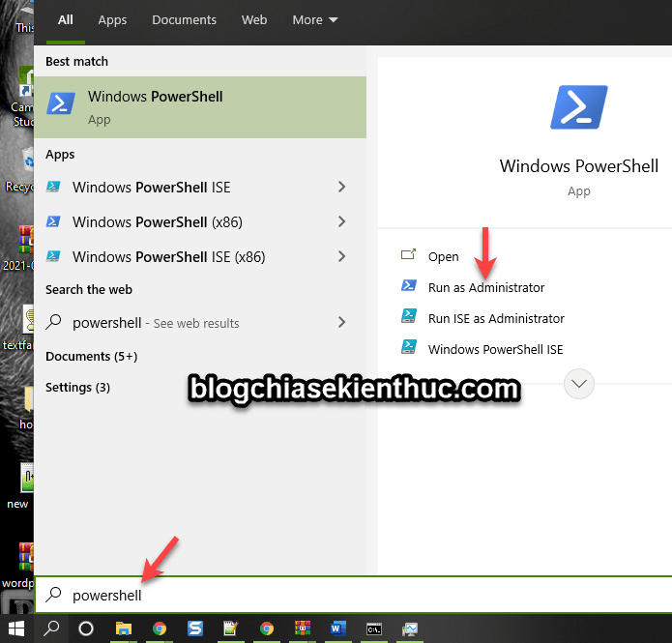Switch to the Documents search tab

coord(185,20)
